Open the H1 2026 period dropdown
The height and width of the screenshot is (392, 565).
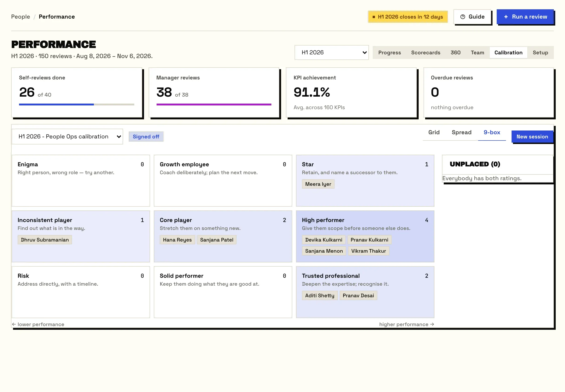(332, 52)
